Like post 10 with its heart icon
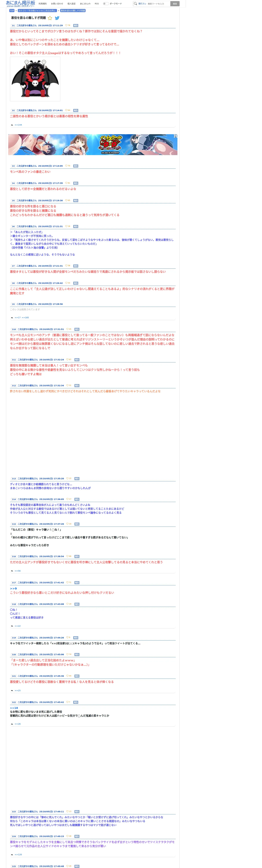 67,329
